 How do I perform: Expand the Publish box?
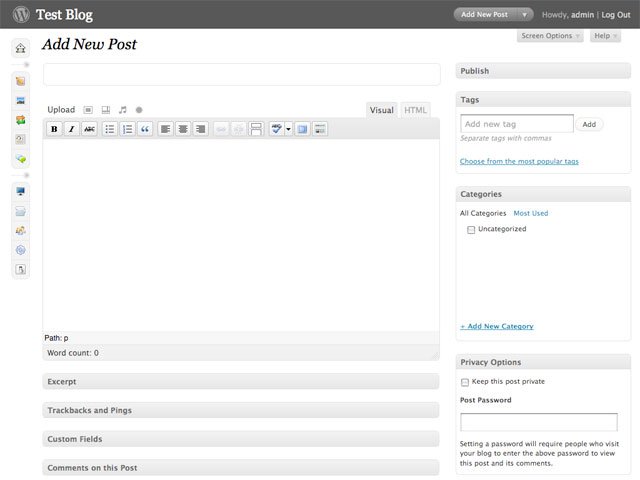tap(543, 71)
